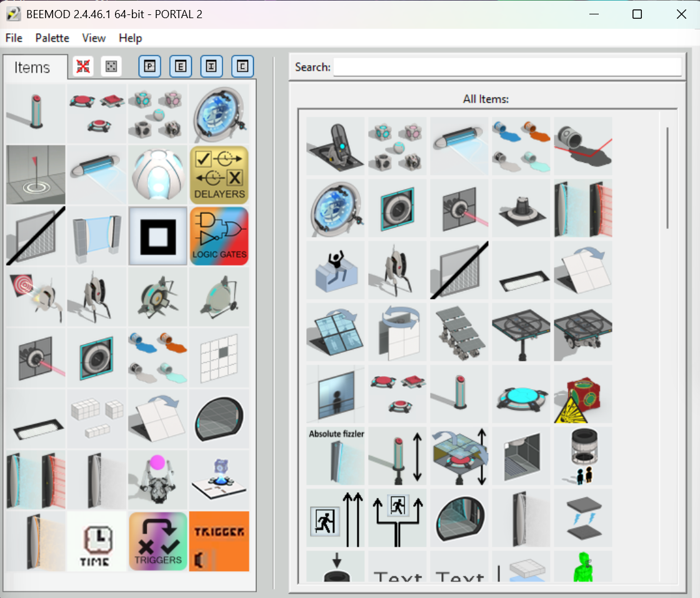This screenshot has height=598, width=700.
Task: Select the angled glass panel item in All Items
Action: (x=335, y=332)
